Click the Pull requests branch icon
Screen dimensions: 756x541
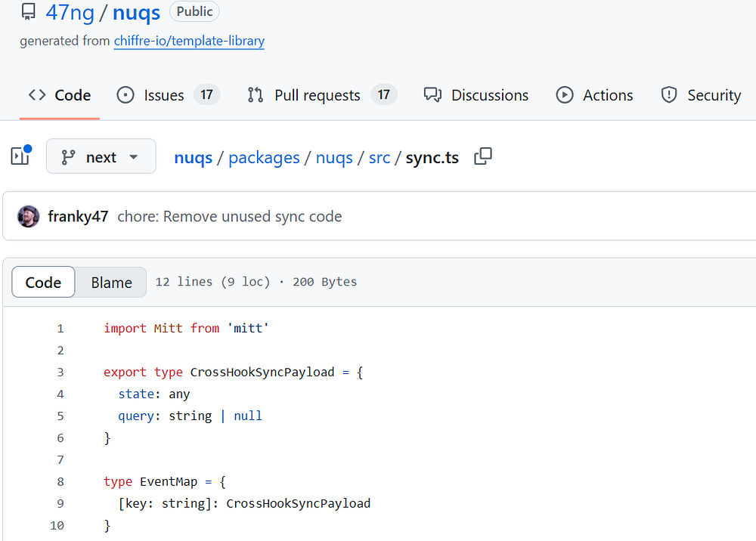[256, 95]
